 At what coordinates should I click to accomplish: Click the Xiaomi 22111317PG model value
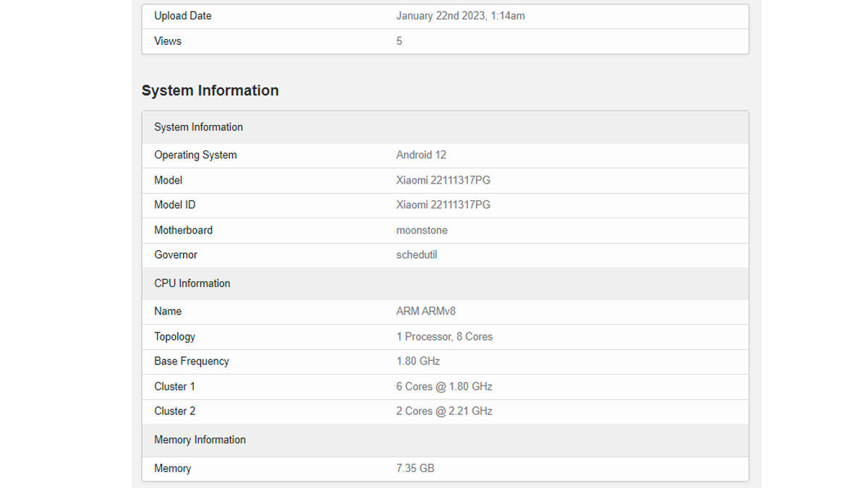tap(442, 180)
